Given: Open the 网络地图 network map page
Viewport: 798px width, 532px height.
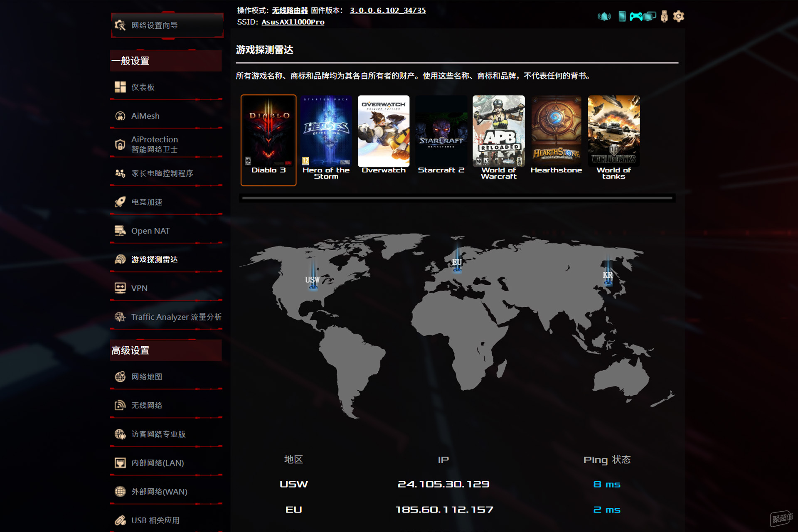Looking at the screenshot, I should pyautogui.click(x=166, y=377).
